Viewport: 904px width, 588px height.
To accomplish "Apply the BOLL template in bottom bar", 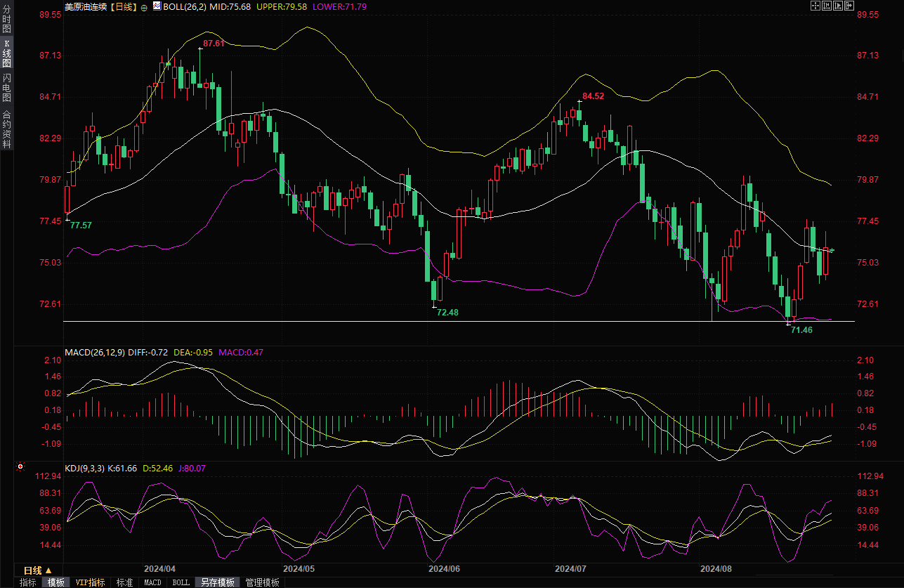I will point(181,582).
